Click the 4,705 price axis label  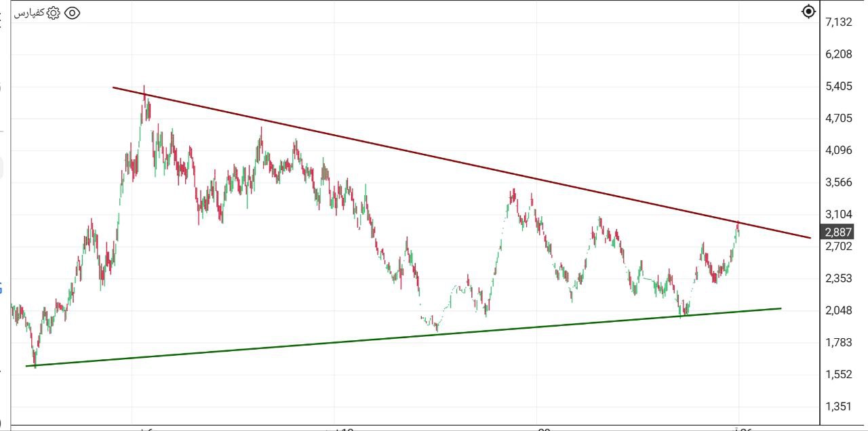[x=838, y=119]
